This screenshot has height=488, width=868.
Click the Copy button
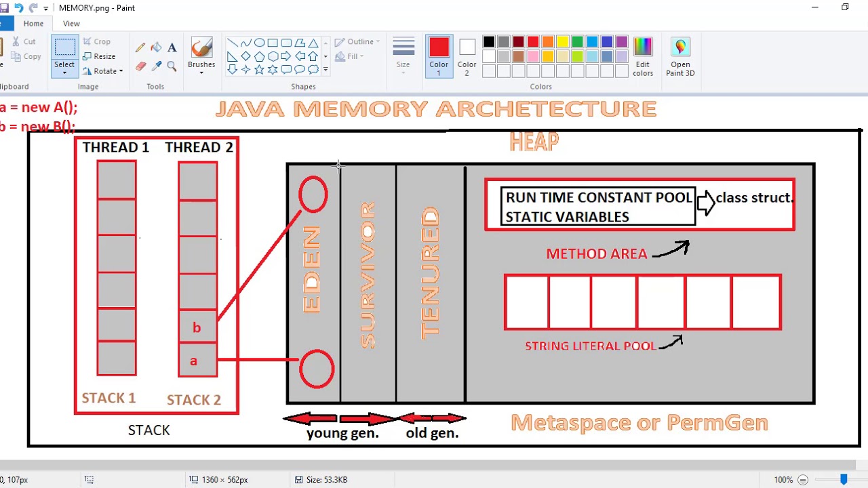[x=26, y=56]
